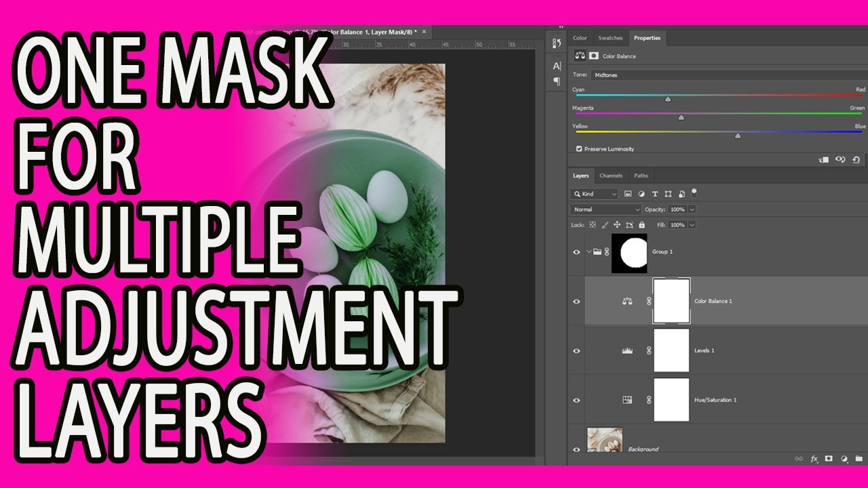Switch to the Color tab
868x488 pixels.
click(x=580, y=38)
